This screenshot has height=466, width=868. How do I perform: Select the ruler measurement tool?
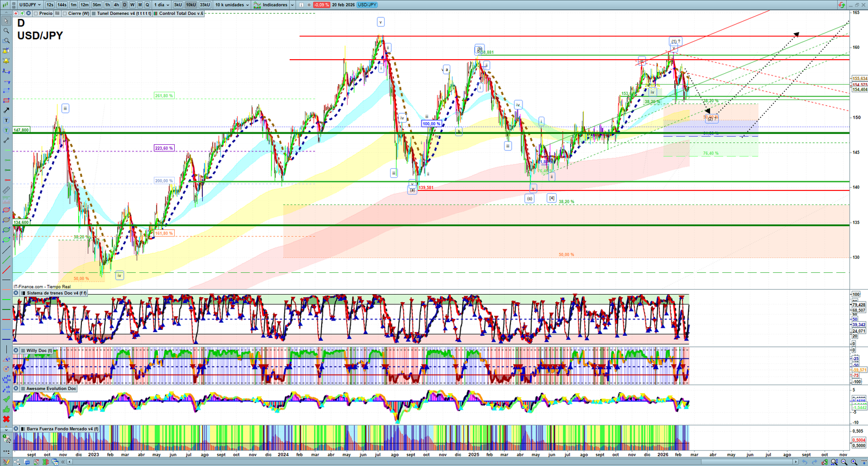[6, 190]
